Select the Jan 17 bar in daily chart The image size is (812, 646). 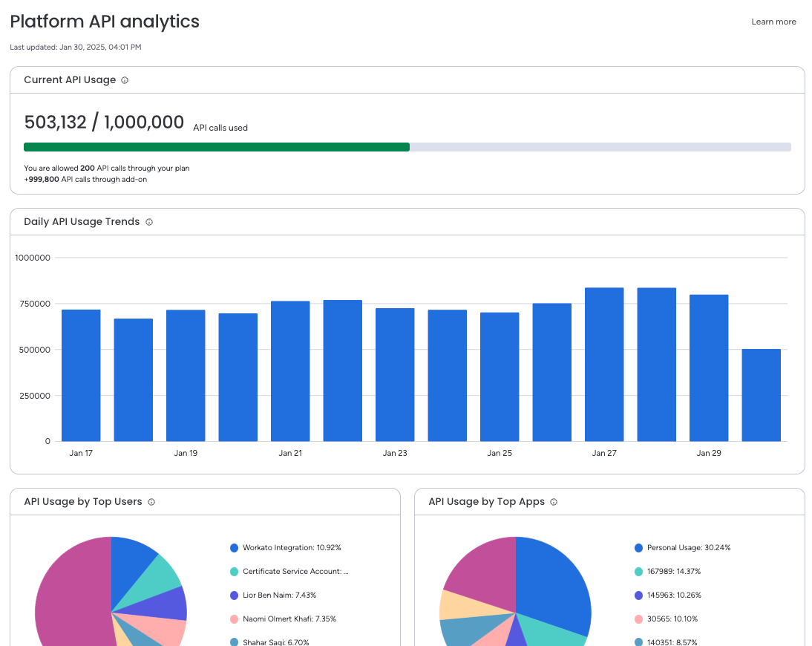tap(81, 376)
